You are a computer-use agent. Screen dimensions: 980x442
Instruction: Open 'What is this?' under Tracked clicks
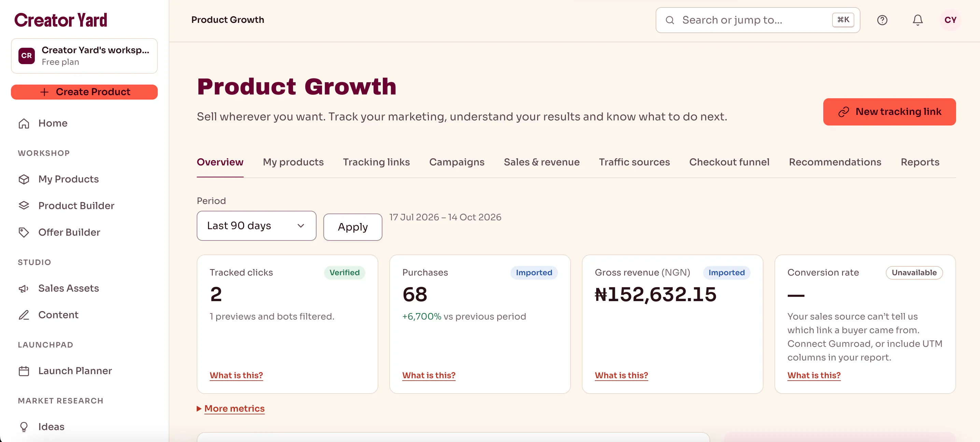coord(236,375)
